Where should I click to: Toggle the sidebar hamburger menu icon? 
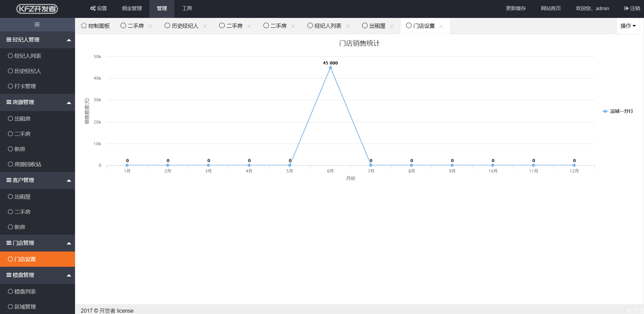click(x=37, y=24)
